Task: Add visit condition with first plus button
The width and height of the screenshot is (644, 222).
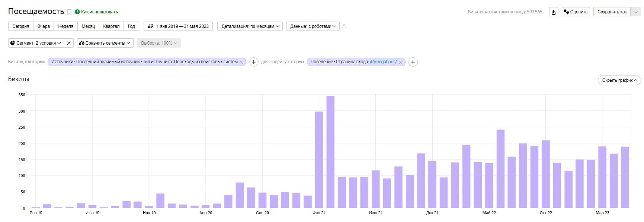Action: tap(254, 62)
